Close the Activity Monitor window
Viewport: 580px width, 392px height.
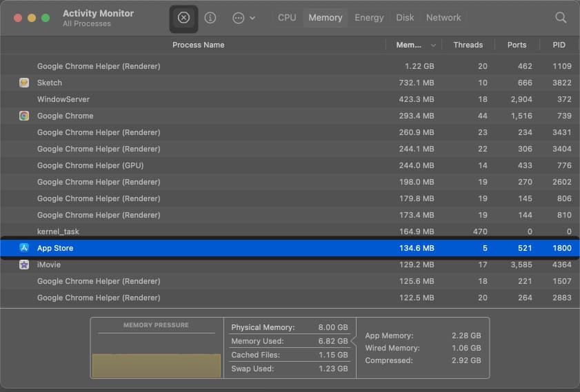pyautogui.click(x=18, y=18)
